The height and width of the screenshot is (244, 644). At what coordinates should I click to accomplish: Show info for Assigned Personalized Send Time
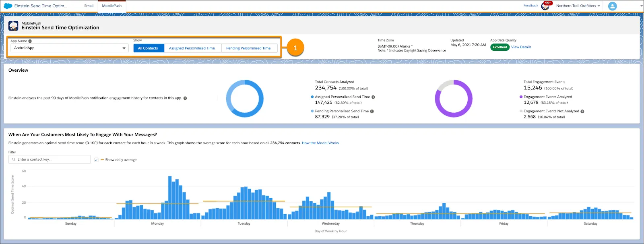pyautogui.click(x=373, y=97)
